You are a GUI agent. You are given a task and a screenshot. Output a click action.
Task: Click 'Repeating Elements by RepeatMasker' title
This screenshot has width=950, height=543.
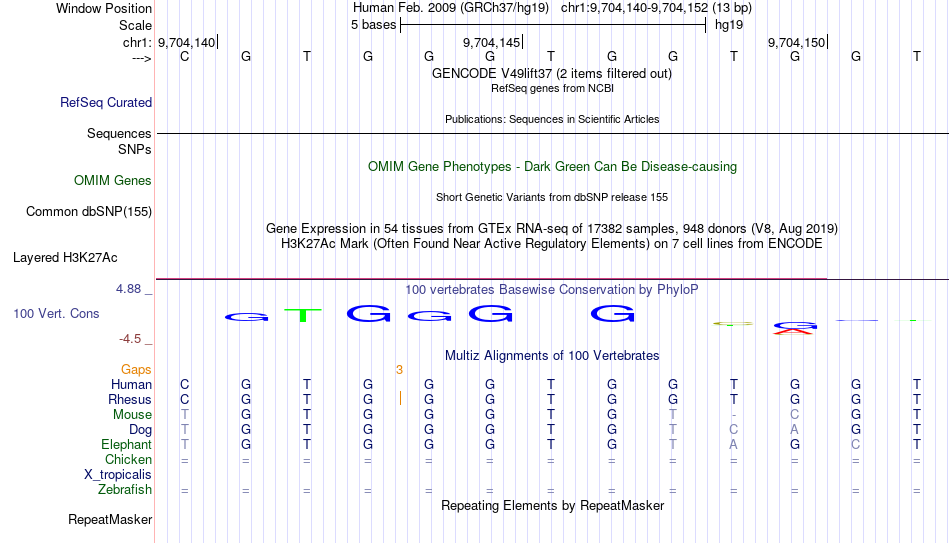click(553, 505)
